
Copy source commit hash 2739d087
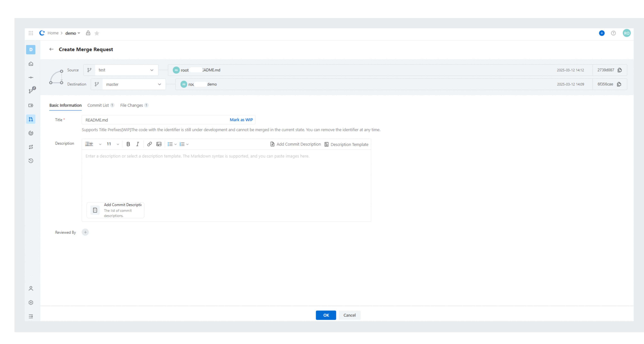tap(620, 70)
